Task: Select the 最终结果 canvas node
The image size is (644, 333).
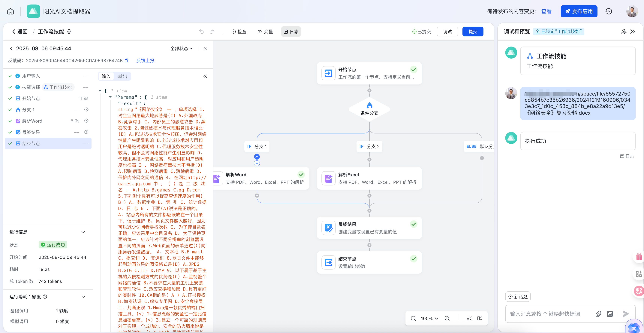Action: click(369, 228)
